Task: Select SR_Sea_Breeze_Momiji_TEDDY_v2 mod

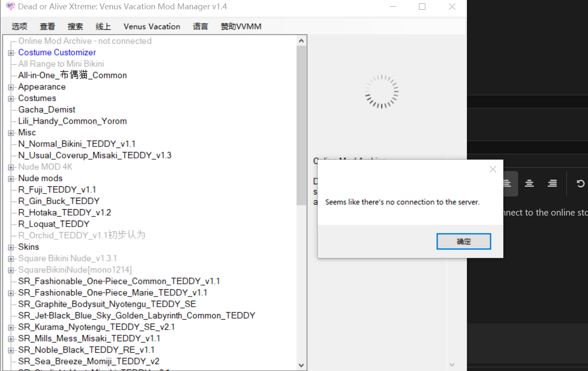Action: 89,361
